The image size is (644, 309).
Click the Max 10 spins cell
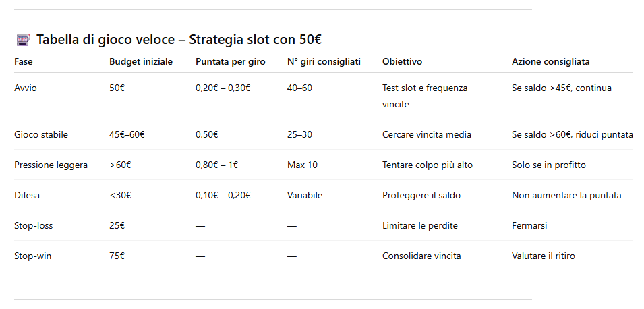pos(302,165)
